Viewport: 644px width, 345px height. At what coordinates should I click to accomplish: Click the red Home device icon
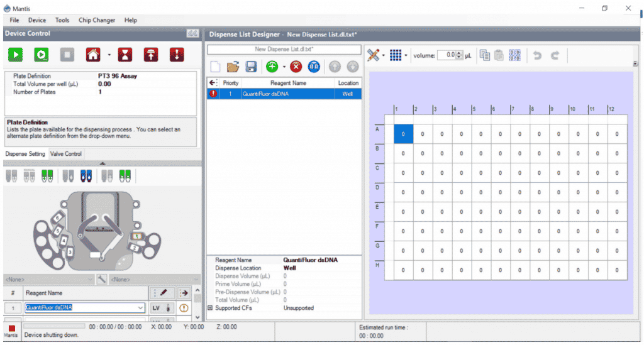coord(93,55)
